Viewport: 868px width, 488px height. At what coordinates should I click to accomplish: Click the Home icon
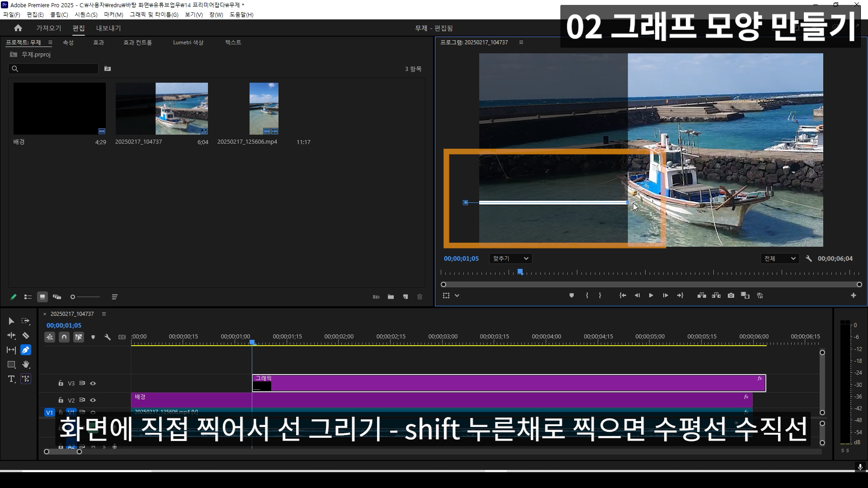18,28
